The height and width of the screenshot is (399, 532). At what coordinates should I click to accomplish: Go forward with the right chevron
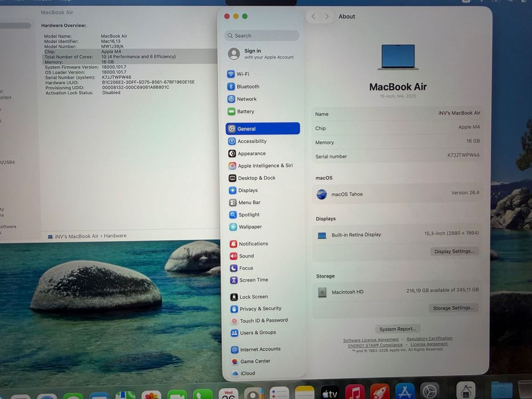[x=326, y=17]
